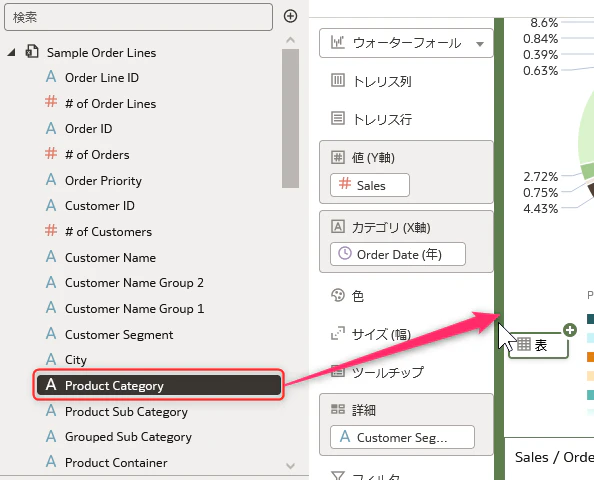The image size is (594, 480).
Task: Click the 0.63% label on the pie chart
Action: (541, 70)
